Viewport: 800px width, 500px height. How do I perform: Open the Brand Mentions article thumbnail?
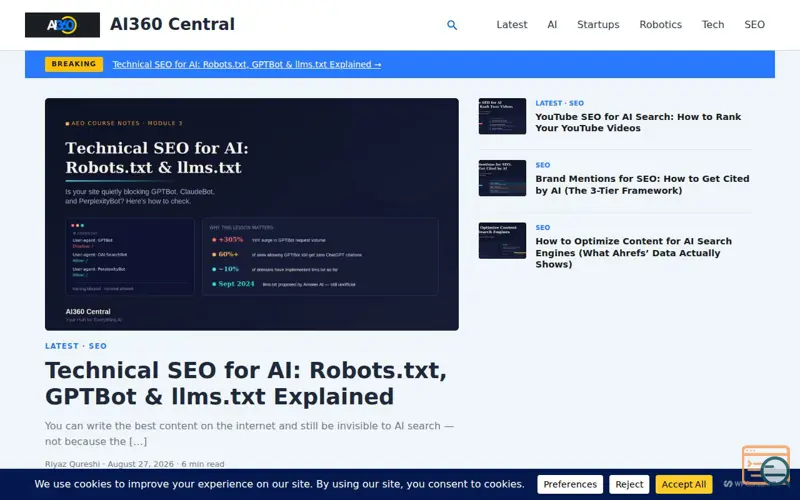click(x=502, y=178)
